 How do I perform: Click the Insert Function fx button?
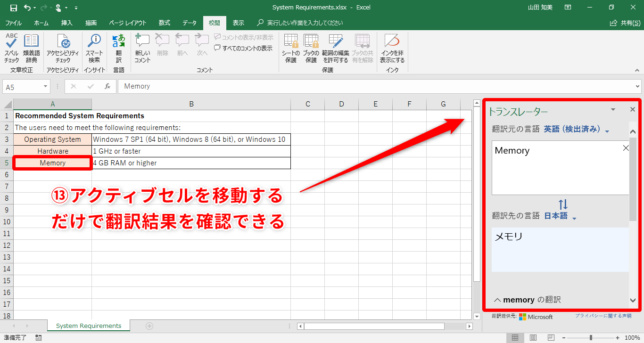[107, 87]
